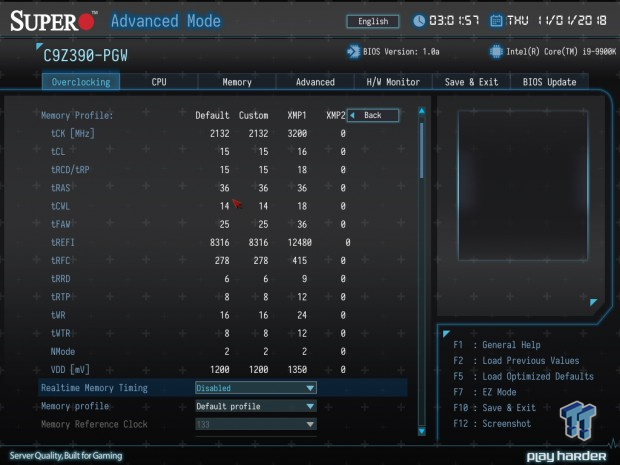Click the blue triangle beside C9Z390-PGW

pyautogui.click(x=38, y=46)
